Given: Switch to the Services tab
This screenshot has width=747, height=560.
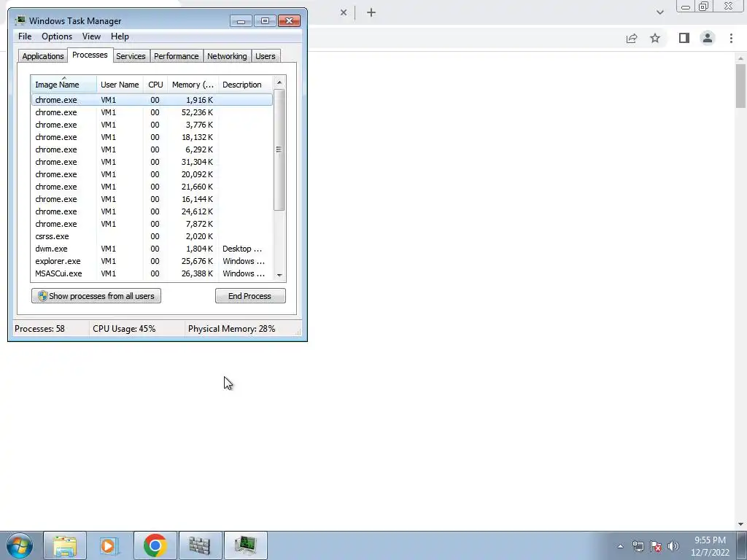Looking at the screenshot, I should pos(131,56).
